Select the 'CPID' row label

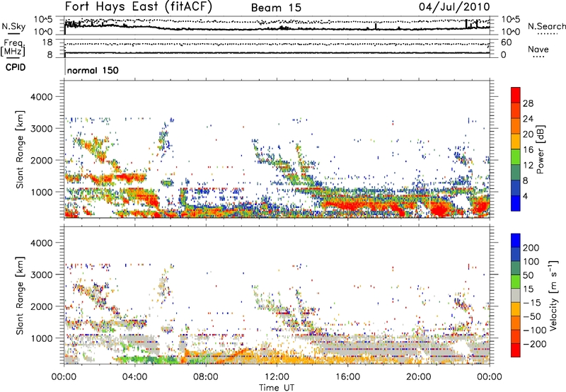(16, 67)
